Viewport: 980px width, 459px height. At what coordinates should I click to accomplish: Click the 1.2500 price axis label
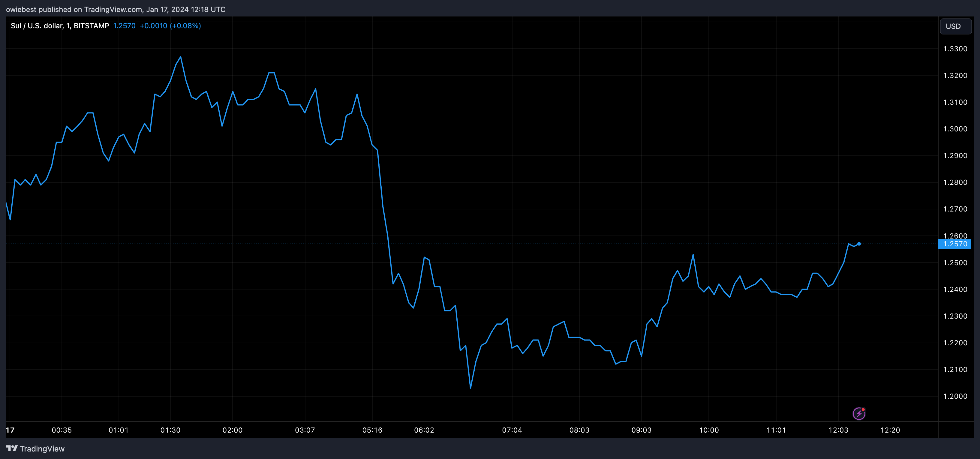[955, 262]
